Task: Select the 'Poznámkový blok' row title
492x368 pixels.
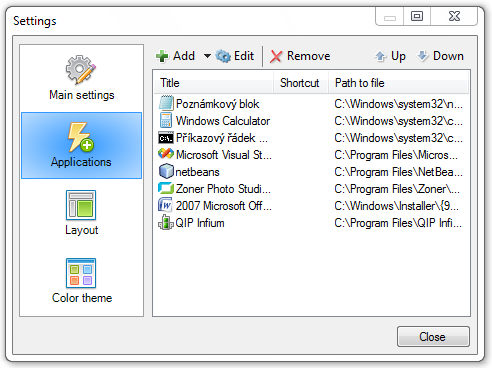Action: (x=217, y=104)
